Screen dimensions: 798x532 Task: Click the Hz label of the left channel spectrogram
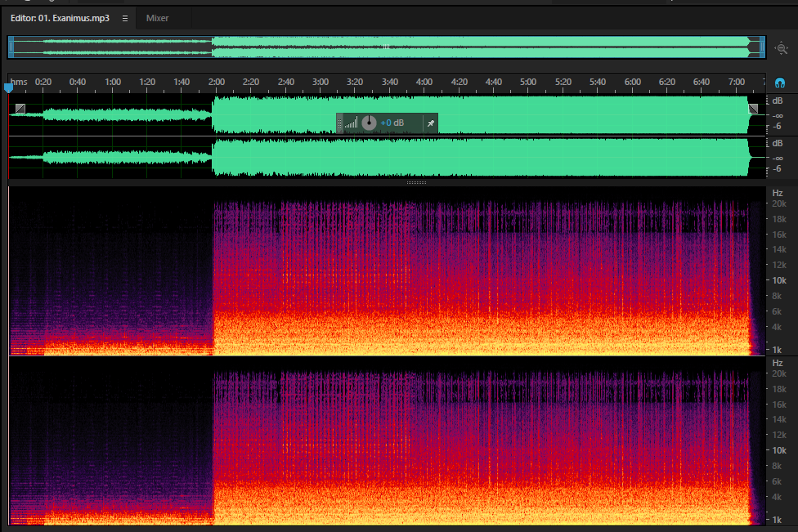[x=777, y=193]
